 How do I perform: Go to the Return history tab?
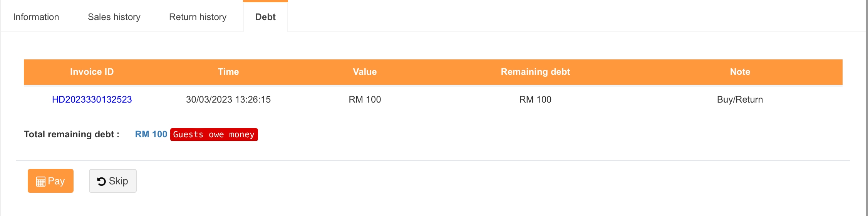[x=198, y=17]
